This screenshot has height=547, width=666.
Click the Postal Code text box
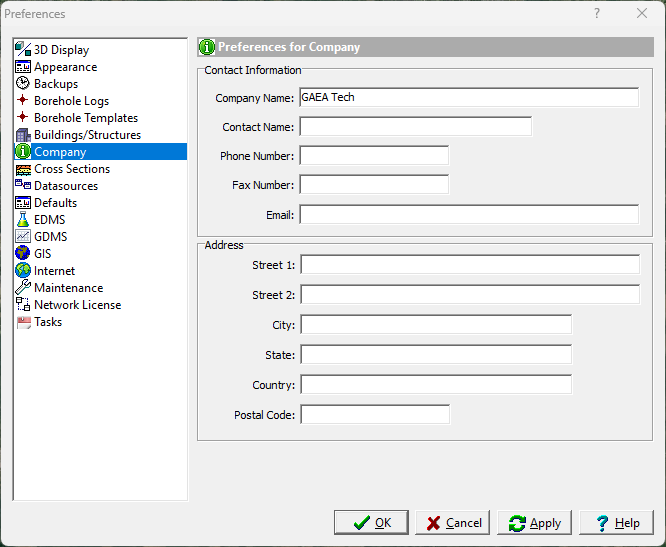[x=375, y=414]
